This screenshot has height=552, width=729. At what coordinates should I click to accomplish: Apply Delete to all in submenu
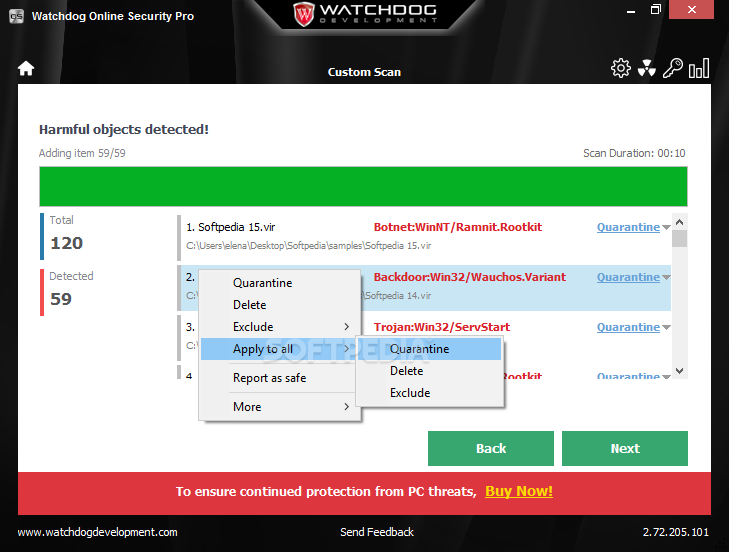pyautogui.click(x=430, y=371)
